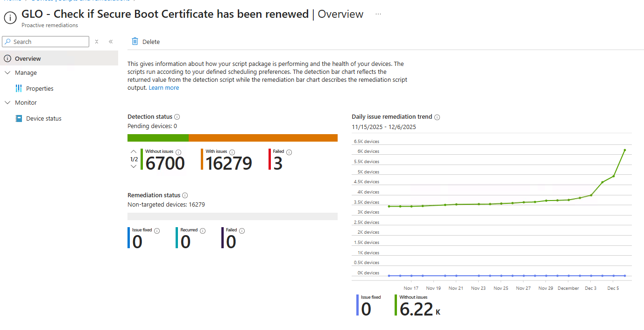Collapse the sidebar with double chevron
The width and height of the screenshot is (644, 330).
point(111,42)
